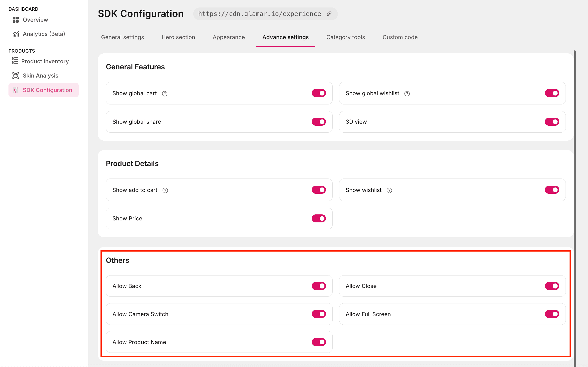
Task: Turn off the Allow Full Screen toggle
Action: [x=552, y=314]
